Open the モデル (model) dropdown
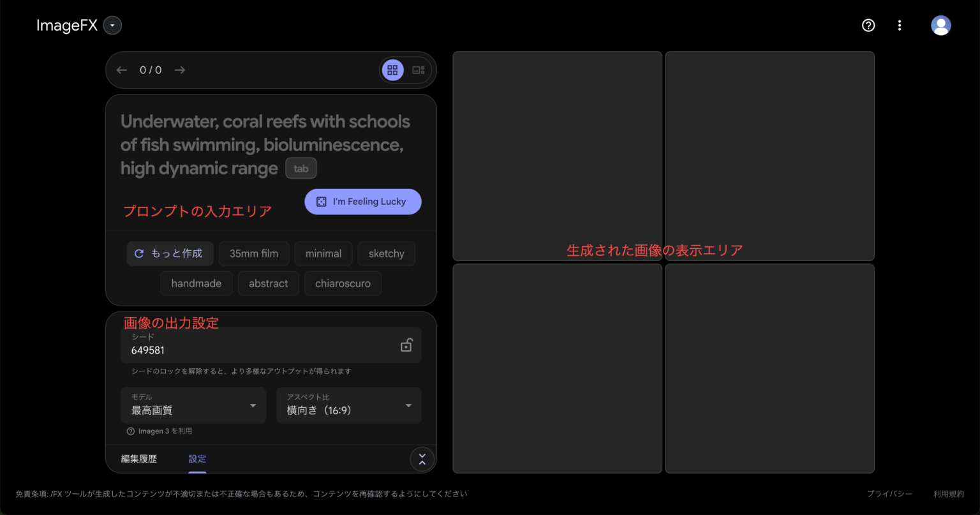Screen dimensions: 980x515 point(193,405)
